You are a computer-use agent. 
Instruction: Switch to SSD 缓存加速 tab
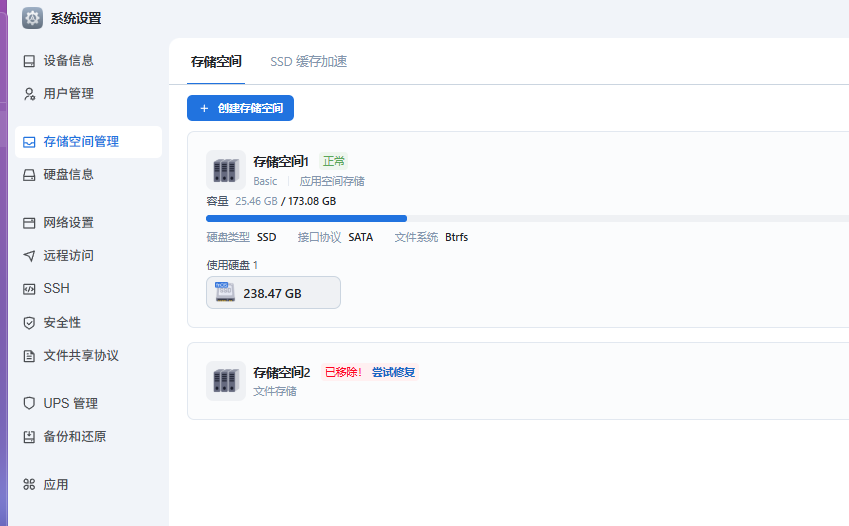[x=309, y=62]
